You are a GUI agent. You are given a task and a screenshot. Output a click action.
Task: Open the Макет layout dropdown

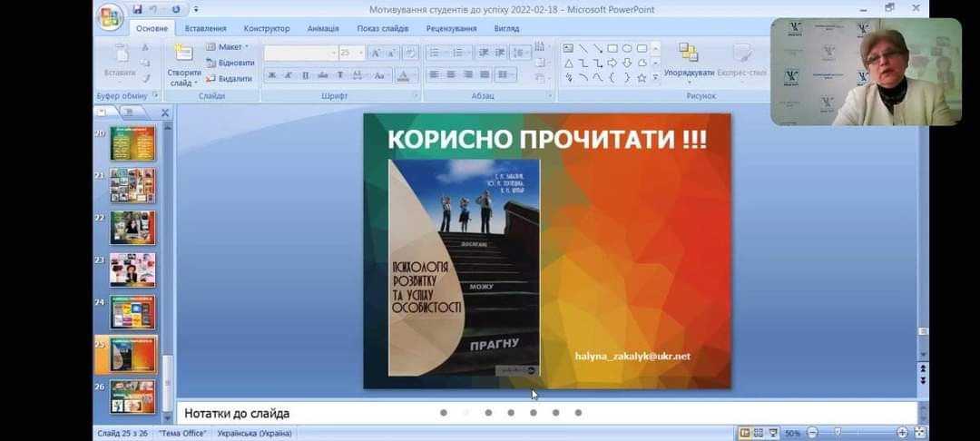(230, 47)
